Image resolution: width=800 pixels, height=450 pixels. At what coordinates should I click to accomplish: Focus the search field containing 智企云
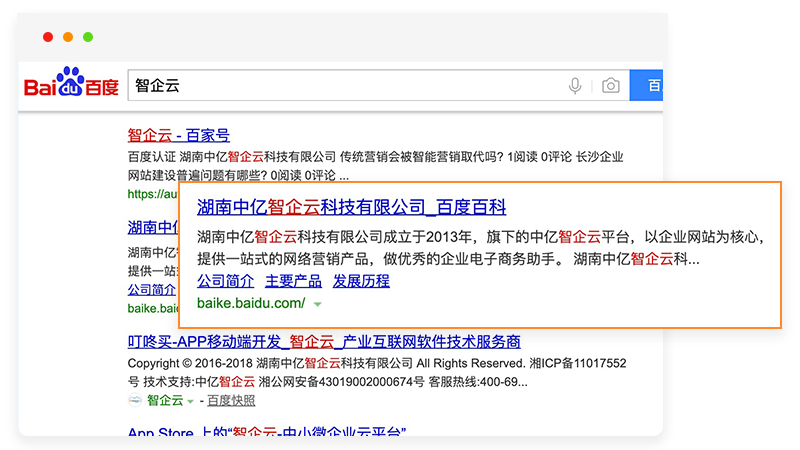coord(379,85)
